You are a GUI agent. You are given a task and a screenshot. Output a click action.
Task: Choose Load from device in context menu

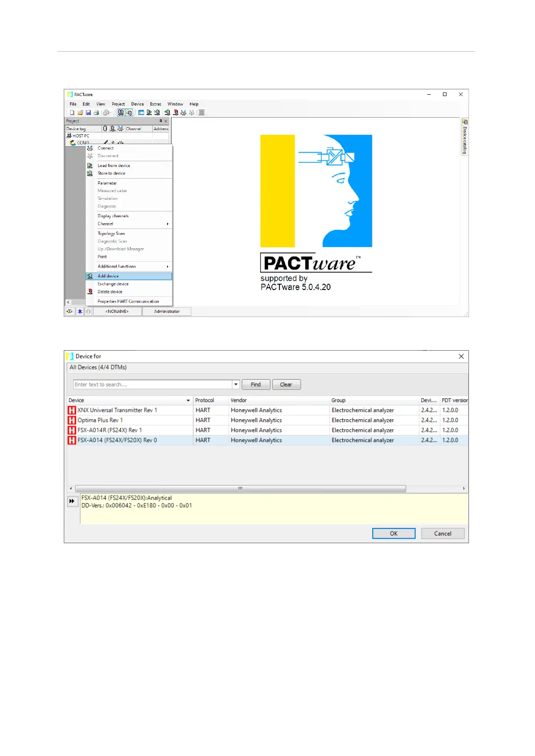tap(129, 166)
